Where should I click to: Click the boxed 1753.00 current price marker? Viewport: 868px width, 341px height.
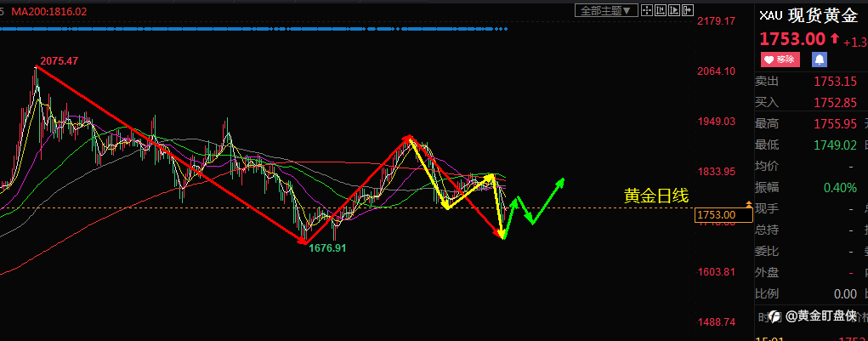723,215
